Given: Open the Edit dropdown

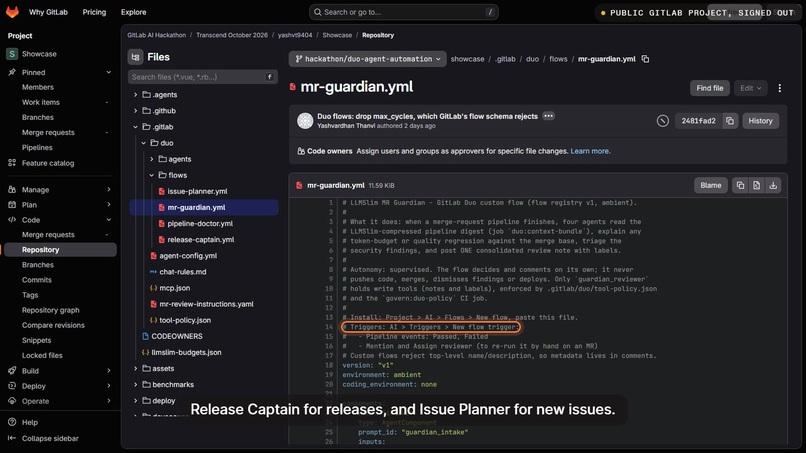Looking at the screenshot, I should 750,88.
